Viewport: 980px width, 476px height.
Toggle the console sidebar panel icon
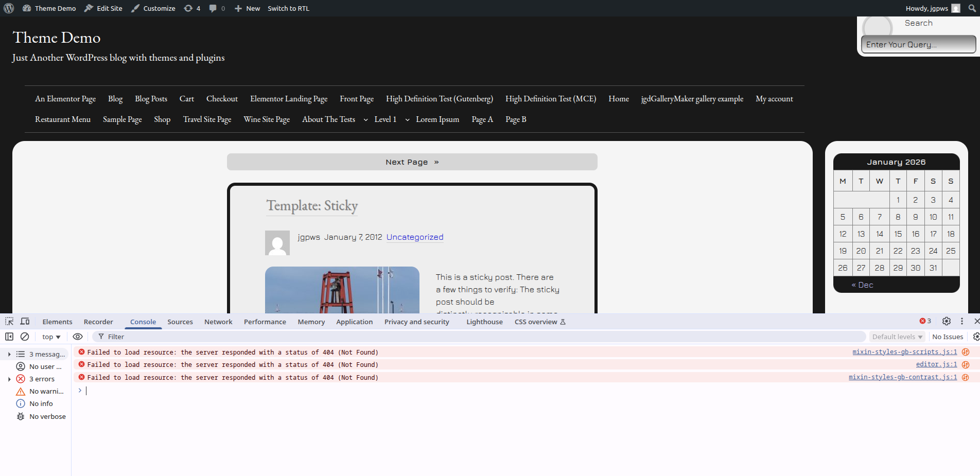(9, 337)
